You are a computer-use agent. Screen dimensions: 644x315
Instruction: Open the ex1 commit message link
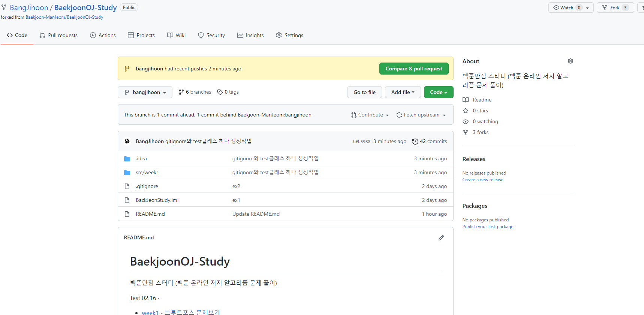236,200
